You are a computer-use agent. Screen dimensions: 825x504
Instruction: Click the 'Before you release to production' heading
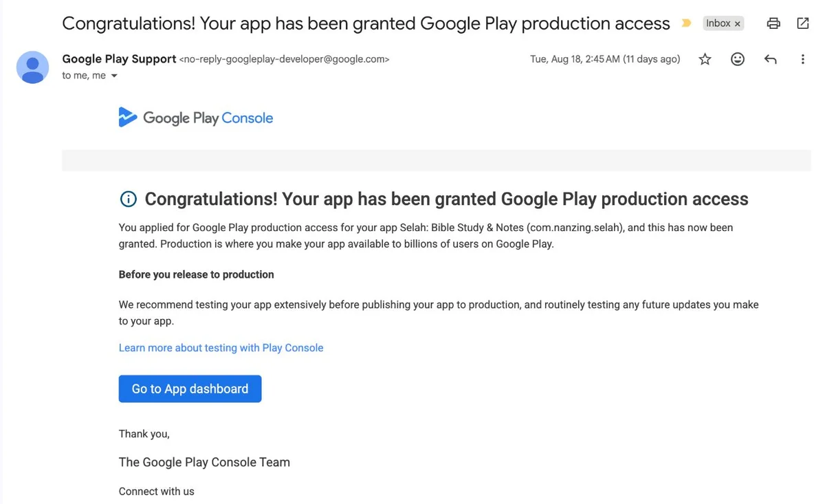tap(196, 274)
